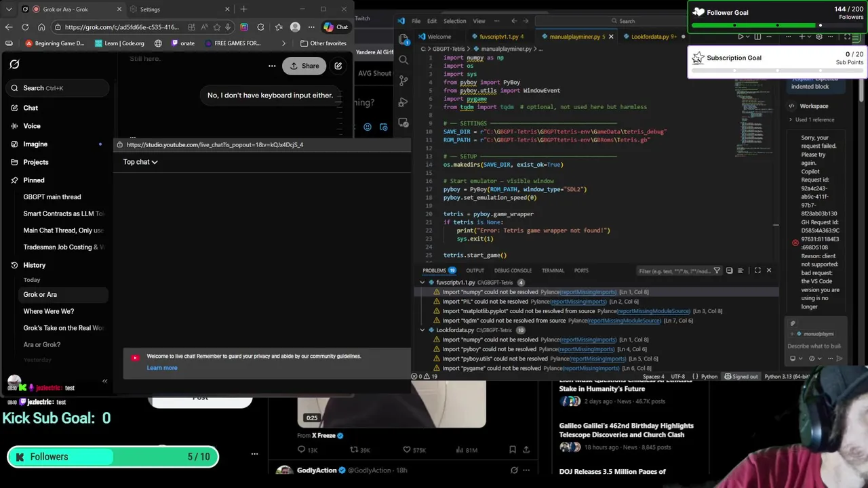This screenshot has width=868, height=488.
Task: Switch to the Welcome editor tab
Action: (439, 37)
